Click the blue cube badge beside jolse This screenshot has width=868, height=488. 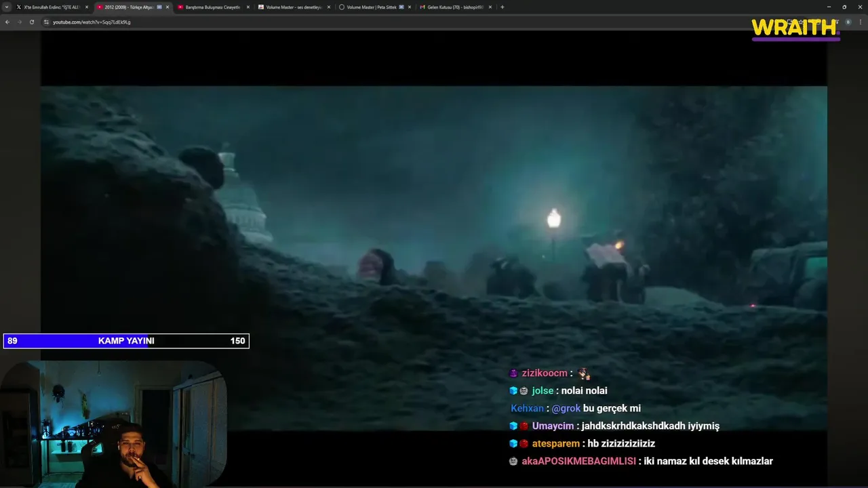(513, 390)
